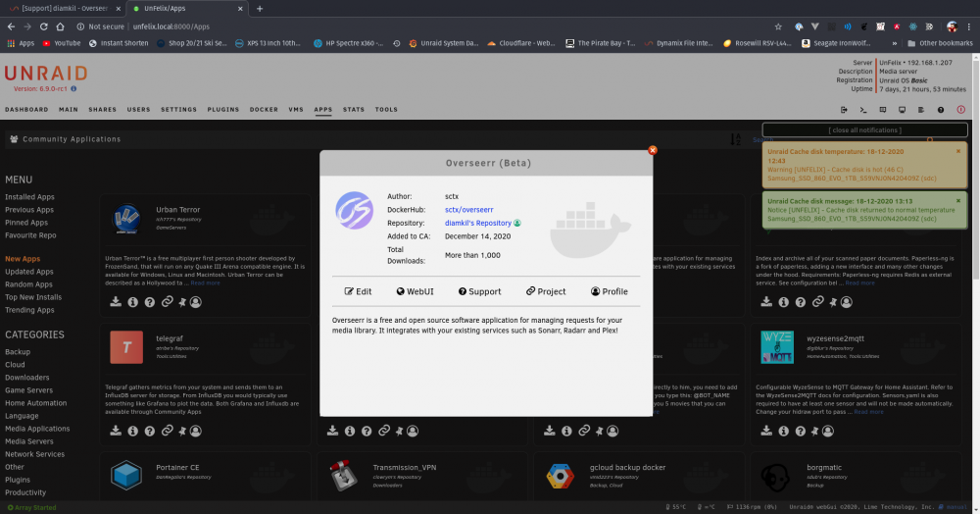
Task: Pin the Urban Terror app
Action: click(x=182, y=303)
